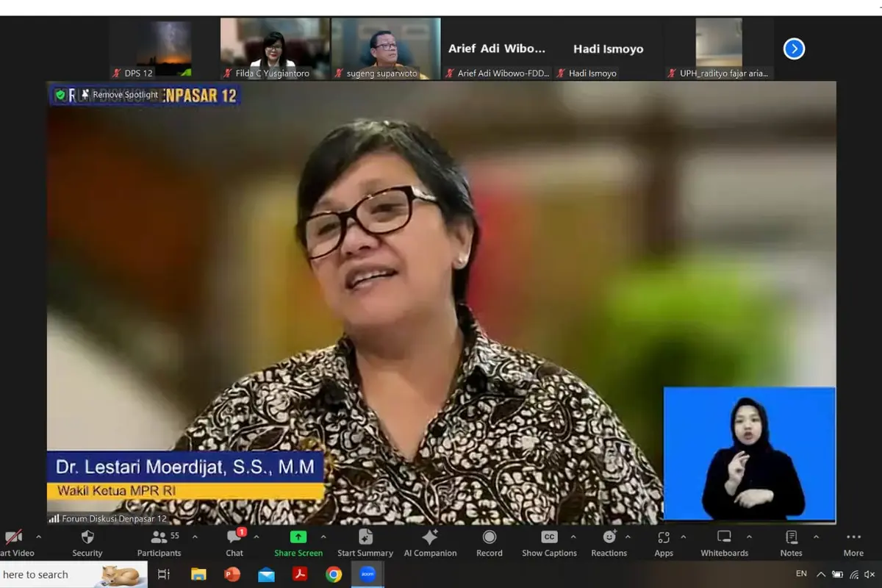
Task: Open Zoom Apps
Action: coord(664,544)
